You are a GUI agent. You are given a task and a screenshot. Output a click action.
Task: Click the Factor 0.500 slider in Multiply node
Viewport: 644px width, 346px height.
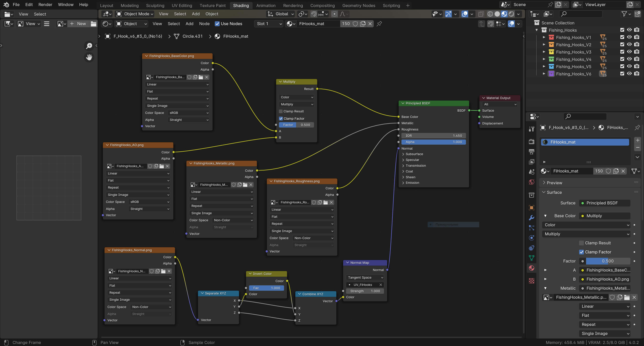pos(296,125)
